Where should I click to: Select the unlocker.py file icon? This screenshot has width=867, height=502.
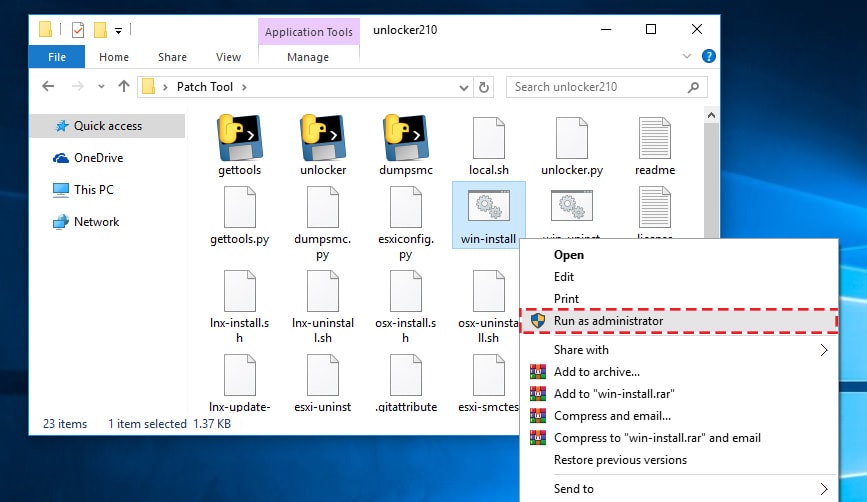point(572,138)
